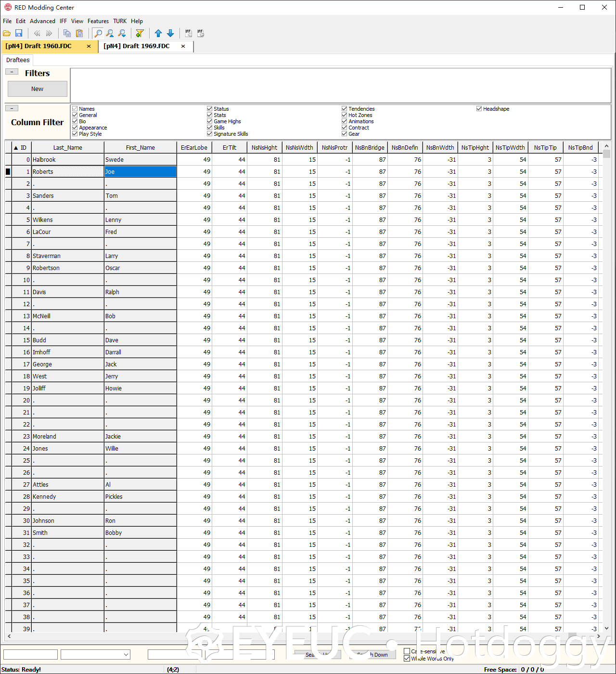The height and width of the screenshot is (674, 616).
Task: Click the forward double-right arrow icon
Action: (x=49, y=33)
